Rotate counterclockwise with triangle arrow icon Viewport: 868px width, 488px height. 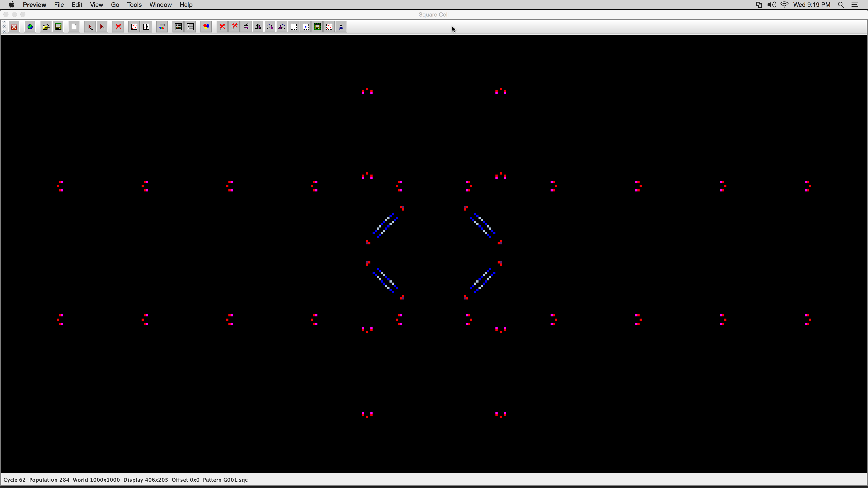[x=282, y=27]
